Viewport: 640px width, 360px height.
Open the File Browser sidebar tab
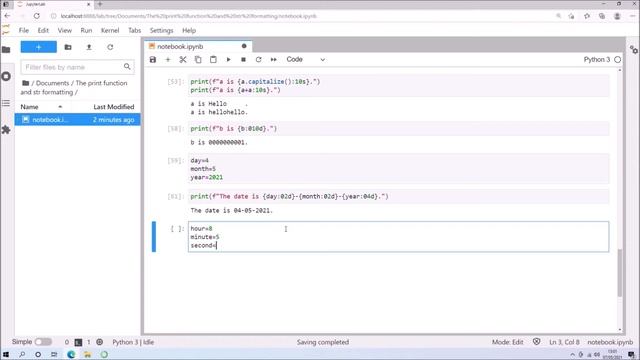pyautogui.click(x=6, y=50)
